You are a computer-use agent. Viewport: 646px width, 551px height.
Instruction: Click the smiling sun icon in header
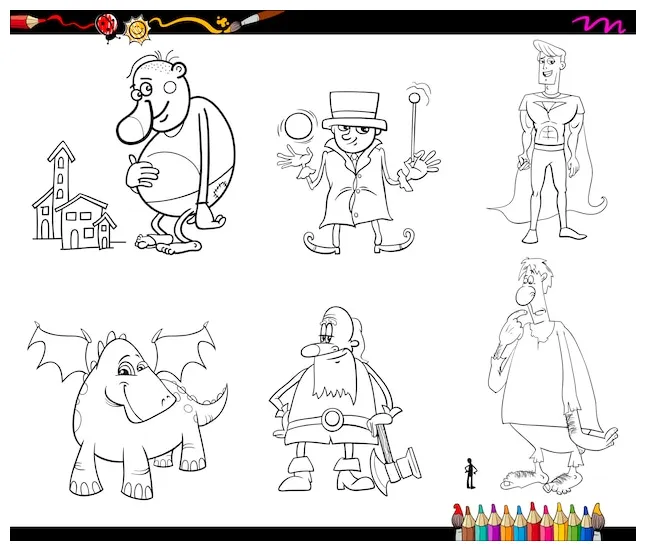click(x=137, y=30)
